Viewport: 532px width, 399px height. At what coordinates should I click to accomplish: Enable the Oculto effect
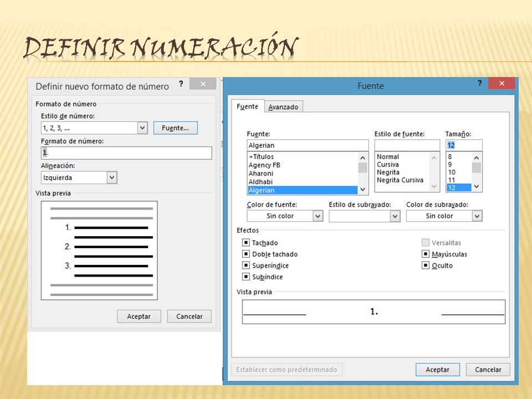pos(426,265)
